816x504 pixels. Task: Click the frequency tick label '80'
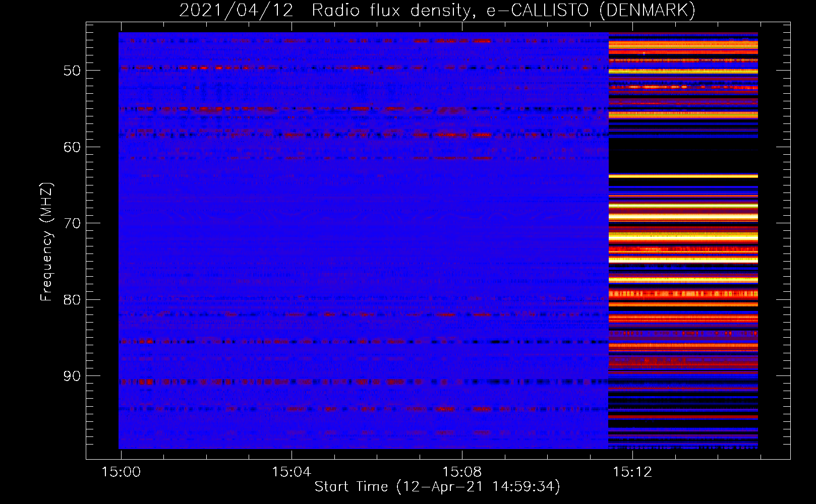72,300
